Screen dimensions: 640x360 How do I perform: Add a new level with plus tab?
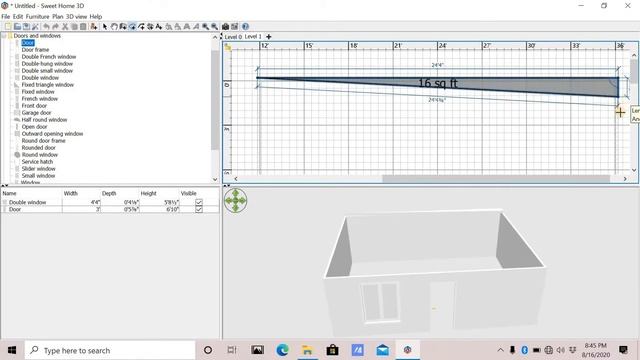tap(269, 37)
